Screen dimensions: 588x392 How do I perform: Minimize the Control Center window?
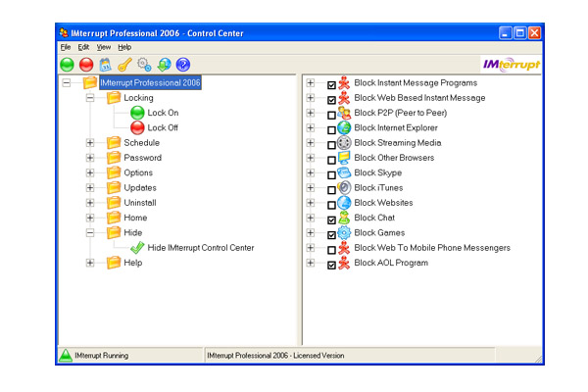(x=505, y=33)
